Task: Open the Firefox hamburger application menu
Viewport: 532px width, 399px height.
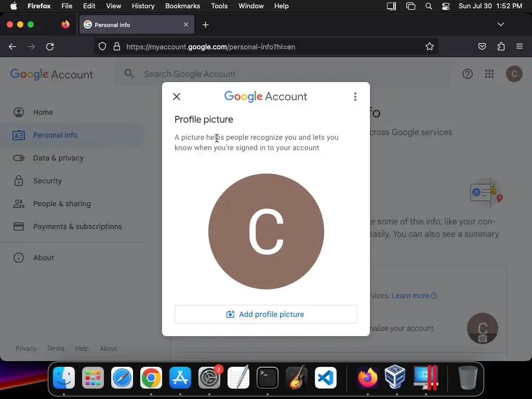Action: click(x=519, y=47)
